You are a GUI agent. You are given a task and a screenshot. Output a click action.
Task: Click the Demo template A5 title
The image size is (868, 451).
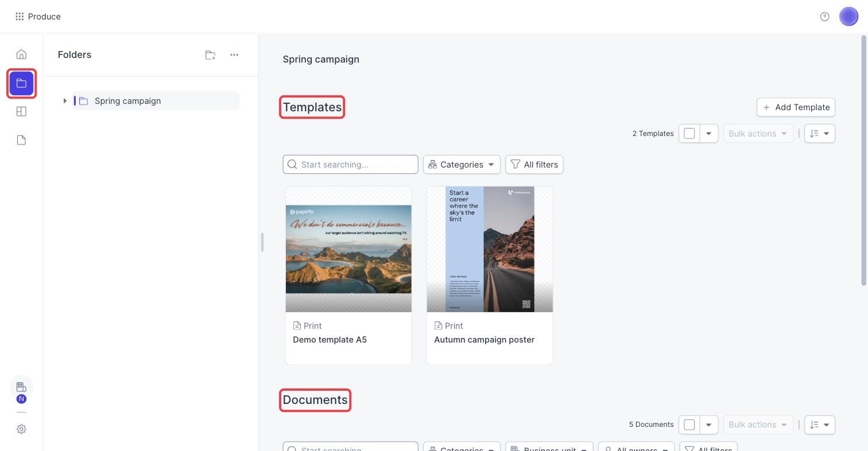click(330, 340)
